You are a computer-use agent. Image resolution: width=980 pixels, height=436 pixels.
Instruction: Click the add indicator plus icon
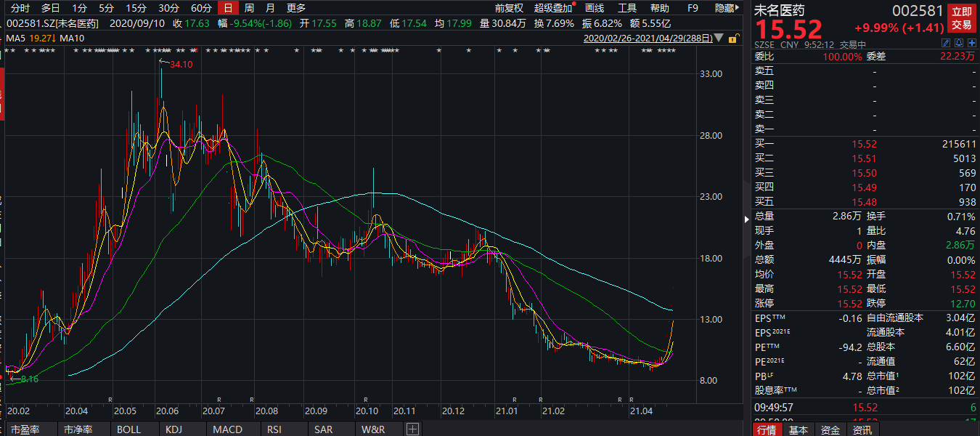[412, 429]
